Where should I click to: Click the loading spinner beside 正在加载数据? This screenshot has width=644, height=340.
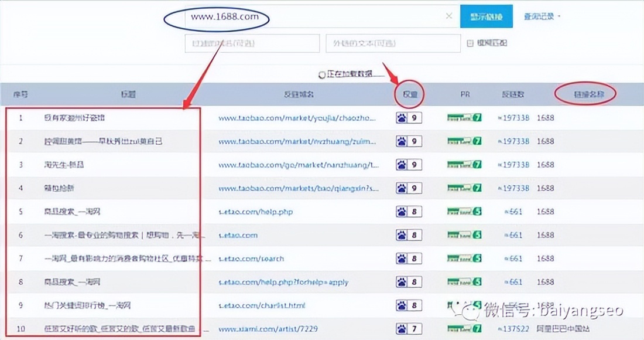(x=322, y=74)
